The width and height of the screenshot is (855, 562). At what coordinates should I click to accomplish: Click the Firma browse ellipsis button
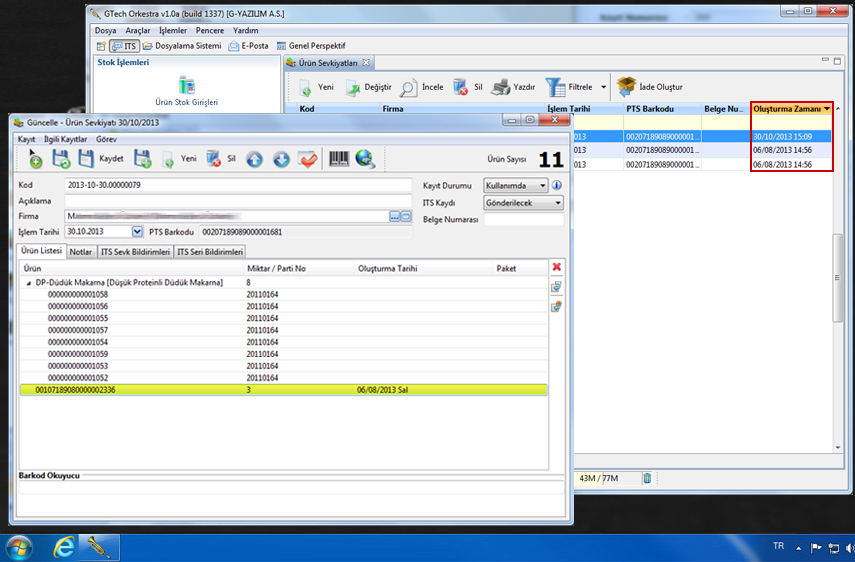395,216
